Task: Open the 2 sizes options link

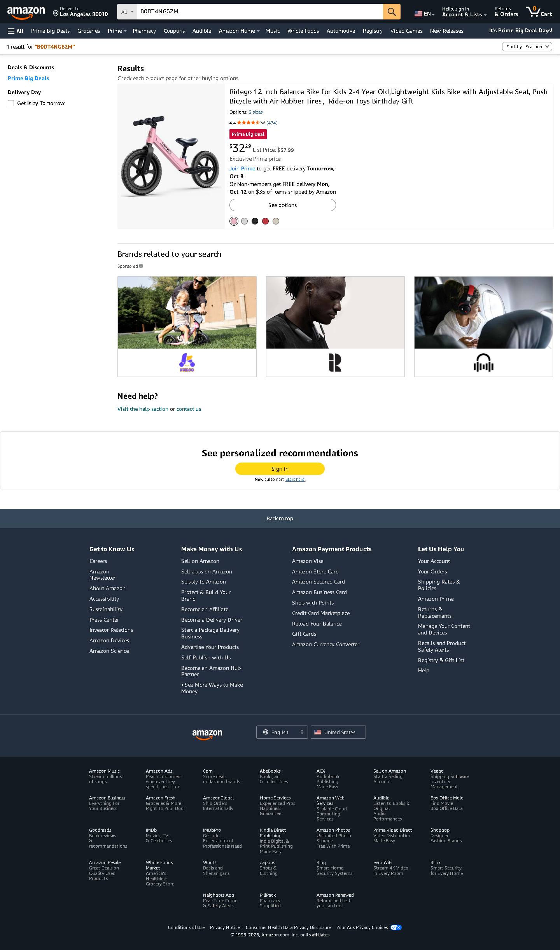Action: click(256, 112)
